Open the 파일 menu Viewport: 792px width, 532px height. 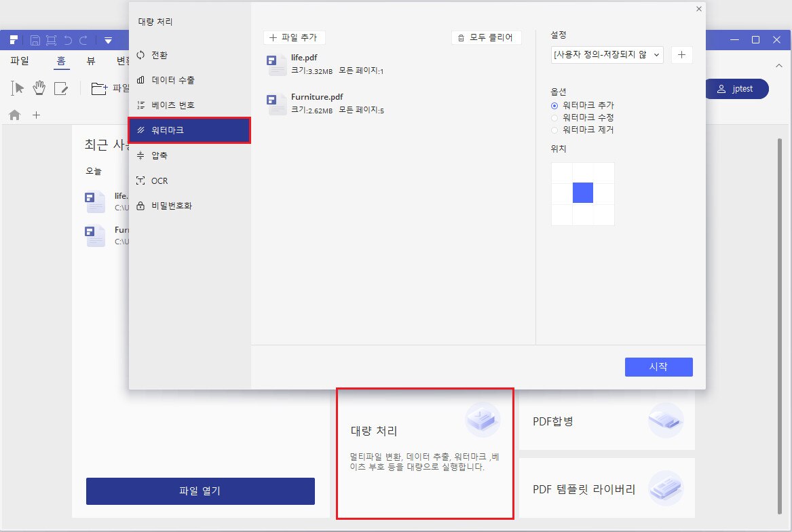[20, 61]
